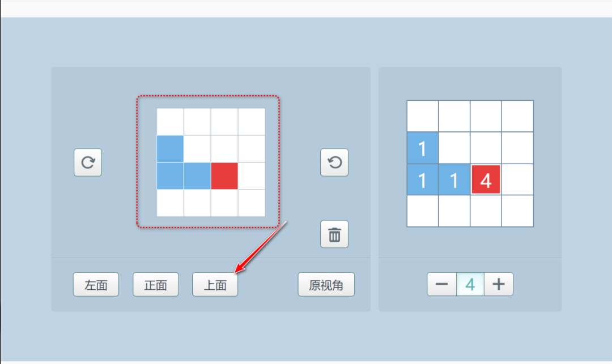The height and width of the screenshot is (364, 612).
Task: Click the number field showing 4
Action: point(470,284)
